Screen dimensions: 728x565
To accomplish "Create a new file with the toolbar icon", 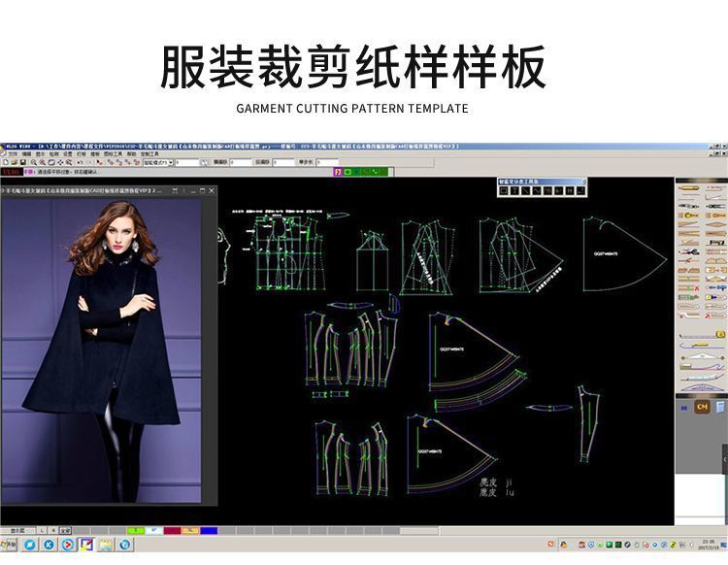I will click(x=6, y=162).
